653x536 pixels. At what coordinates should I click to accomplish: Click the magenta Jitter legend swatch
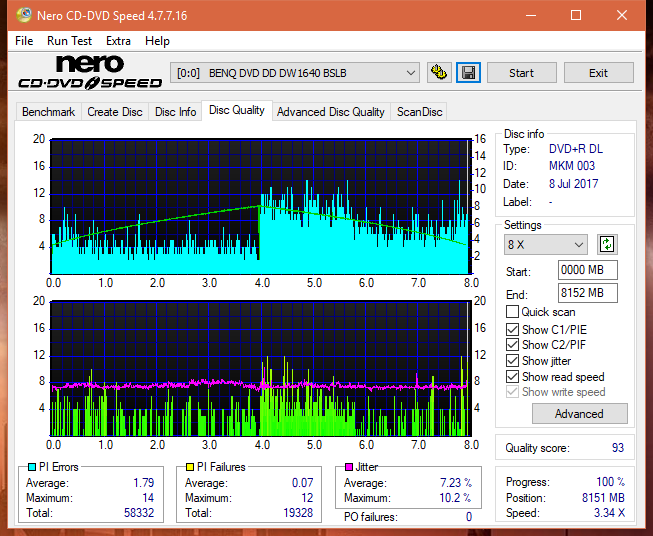tap(349, 467)
